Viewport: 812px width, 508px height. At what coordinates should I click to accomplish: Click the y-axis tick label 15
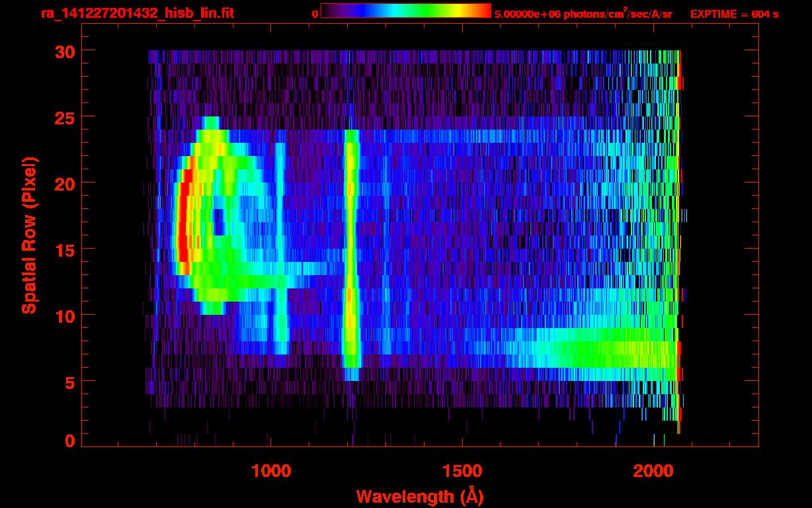[63, 249]
